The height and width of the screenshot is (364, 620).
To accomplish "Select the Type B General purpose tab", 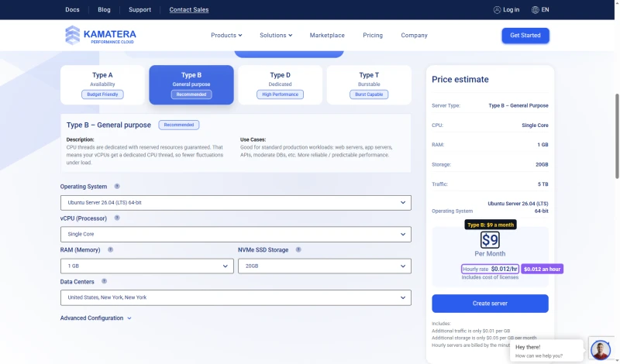I will [191, 85].
